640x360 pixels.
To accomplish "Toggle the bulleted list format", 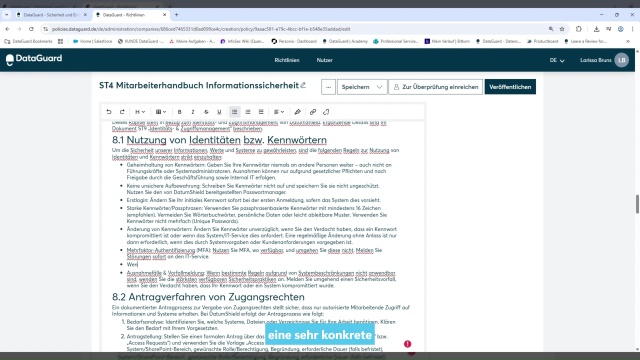I will [234, 112].
